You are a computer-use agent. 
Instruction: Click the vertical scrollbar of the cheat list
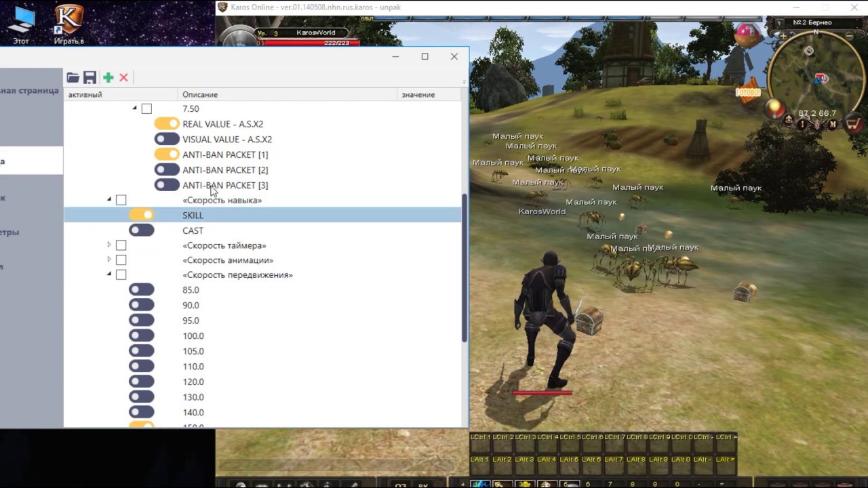(465, 268)
